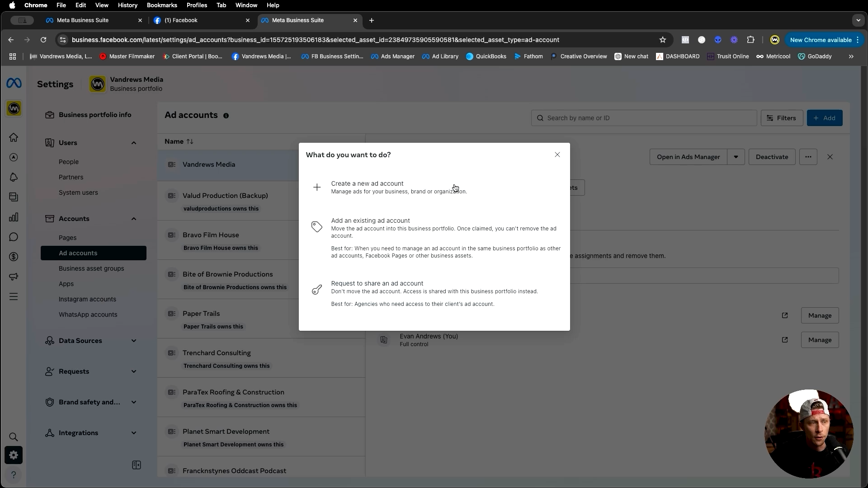Screen dimensions: 868x488
Task: Open the Help question mark icon
Action: point(14,475)
